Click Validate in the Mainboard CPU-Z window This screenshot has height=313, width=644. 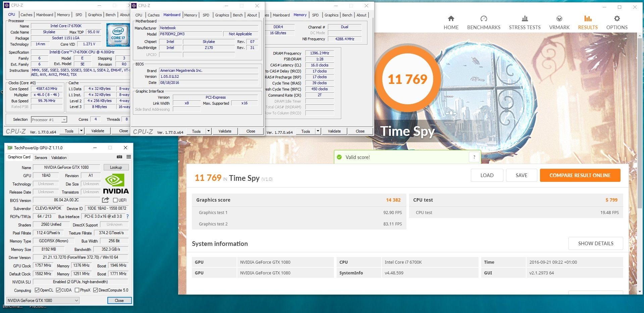click(225, 131)
